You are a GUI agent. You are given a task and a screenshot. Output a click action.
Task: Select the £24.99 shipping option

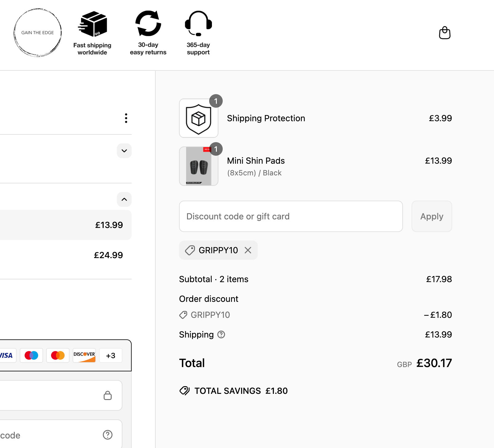point(65,255)
